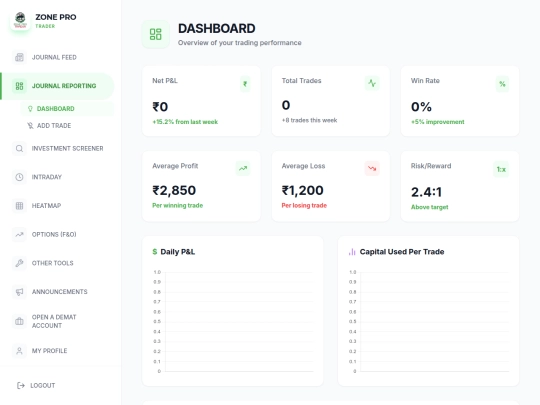This screenshot has width=540, height=405.
Task: Click the Dashboard lightbulb icon in the submenu
Action: coord(30,109)
